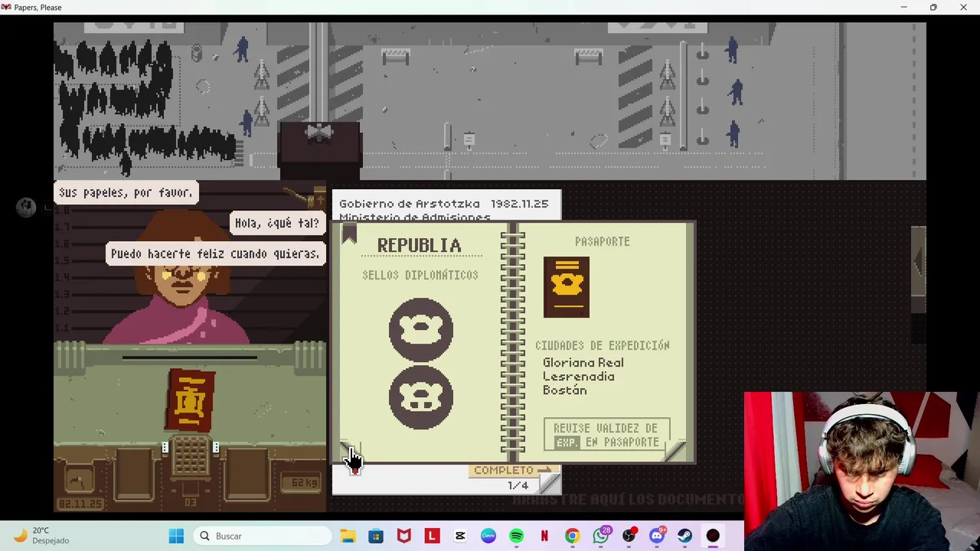Open WhatsApp from the taskbar
Screen dimensions: 980x551
(600, 536)
